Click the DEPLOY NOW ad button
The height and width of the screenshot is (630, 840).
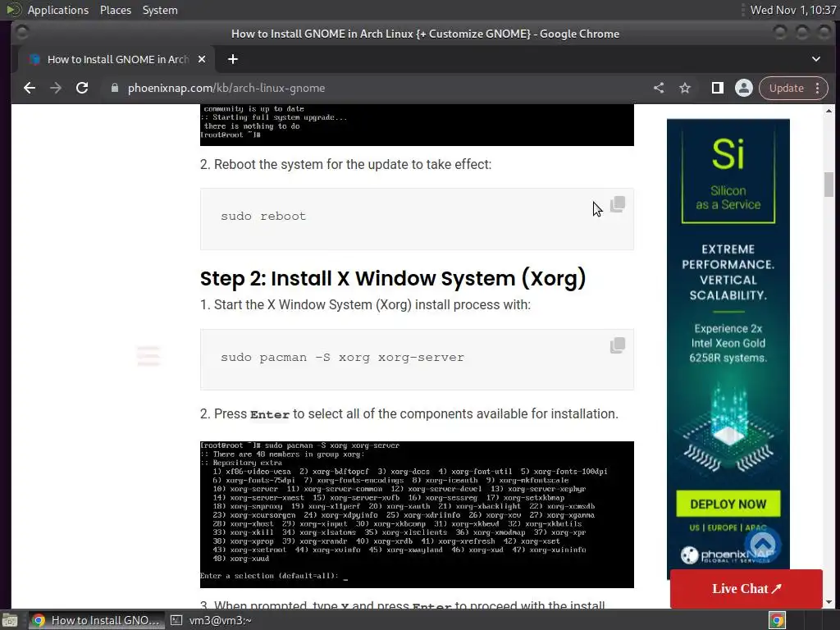point(728,504)
